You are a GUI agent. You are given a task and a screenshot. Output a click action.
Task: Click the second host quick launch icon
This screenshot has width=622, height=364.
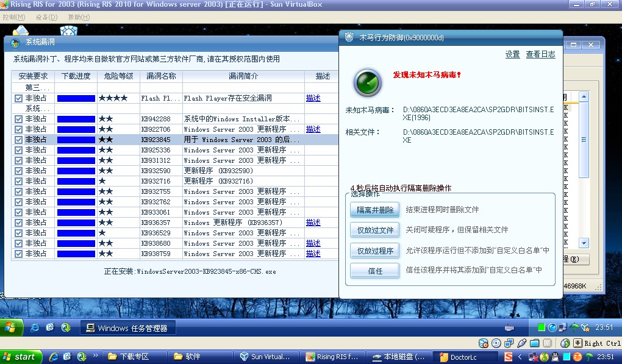68,357
